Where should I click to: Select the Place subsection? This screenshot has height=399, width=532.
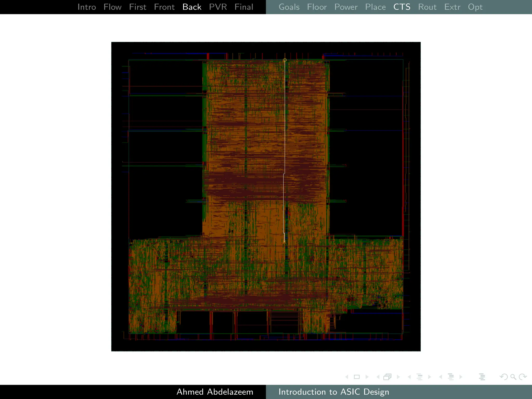[375, 7]
